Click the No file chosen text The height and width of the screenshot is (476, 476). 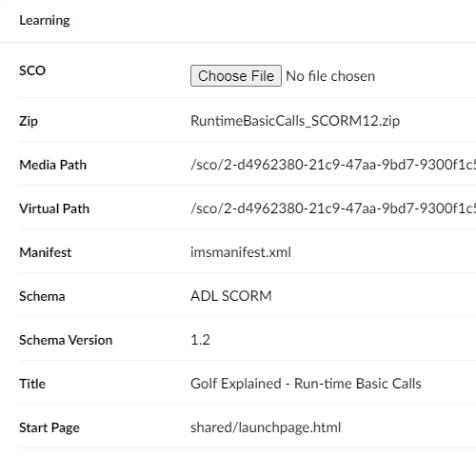[330, 76]
